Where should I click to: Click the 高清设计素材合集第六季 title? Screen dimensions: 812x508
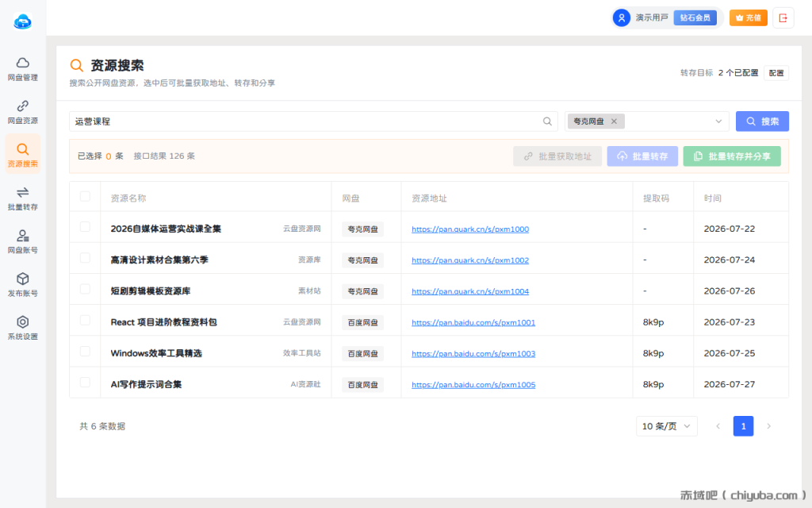tap(159, 260)
